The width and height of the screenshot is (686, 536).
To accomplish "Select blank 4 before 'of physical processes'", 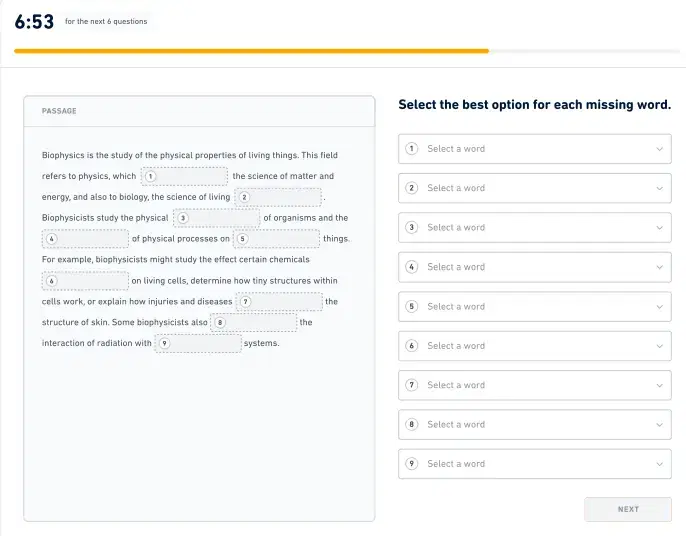I will [85, 239].
